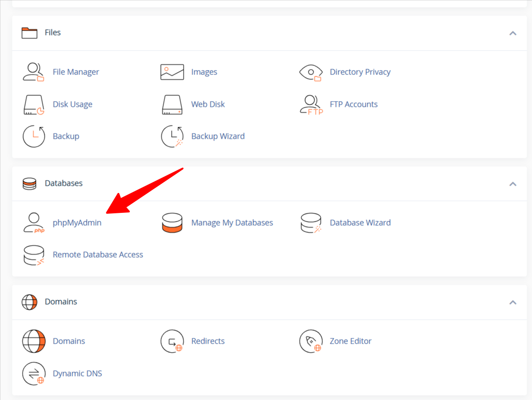Screen dimensions: 532x400
Task: Open the phpMyAdmin icon
Action: pyautogui.click(x=34, y=223)
